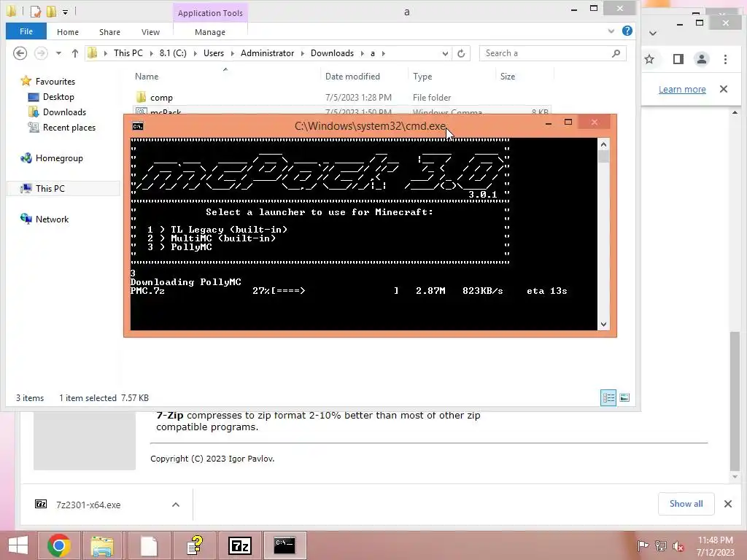Dismiss the Learn more popup

723,89
